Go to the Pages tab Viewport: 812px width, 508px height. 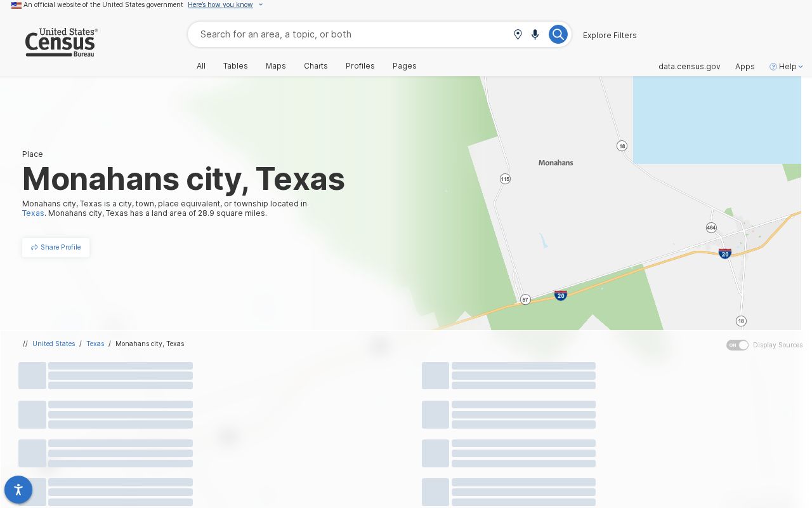[x=405, y=66]
